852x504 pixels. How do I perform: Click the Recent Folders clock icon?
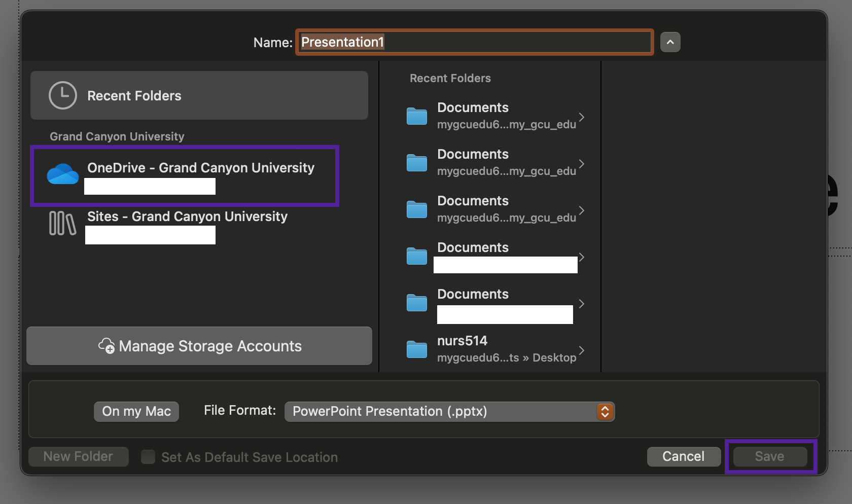pyautogui.click(x=62, y=95)
